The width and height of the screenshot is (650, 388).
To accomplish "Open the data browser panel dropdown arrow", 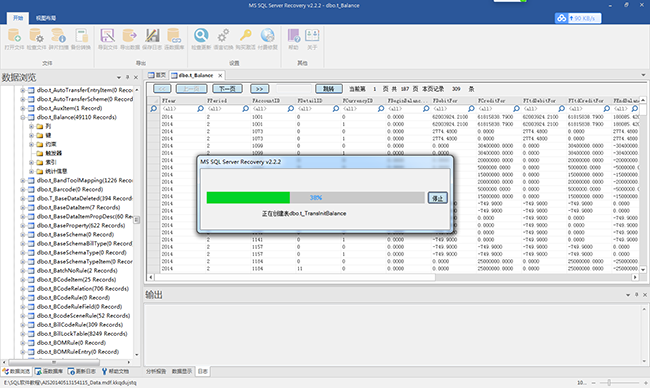I will (119, 77).
